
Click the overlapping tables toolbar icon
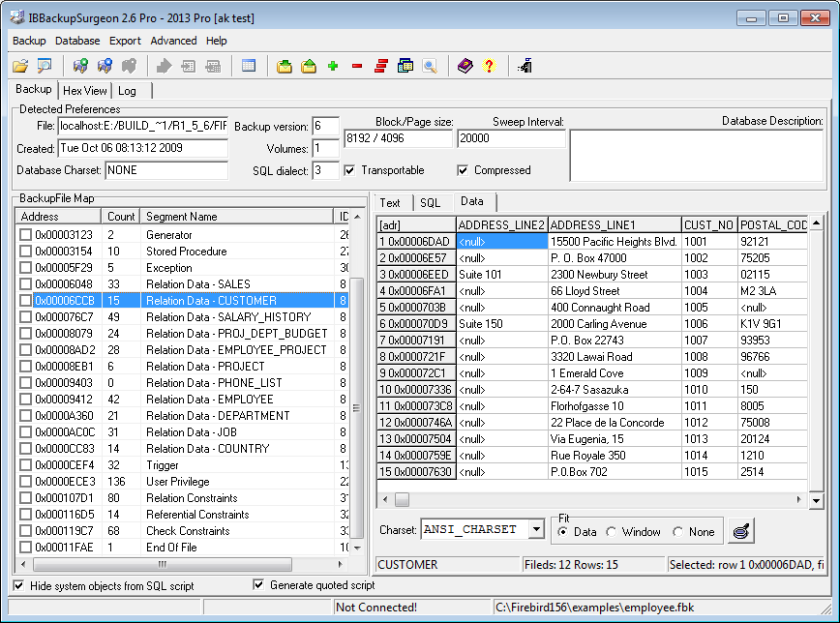[x=405, y=67]
